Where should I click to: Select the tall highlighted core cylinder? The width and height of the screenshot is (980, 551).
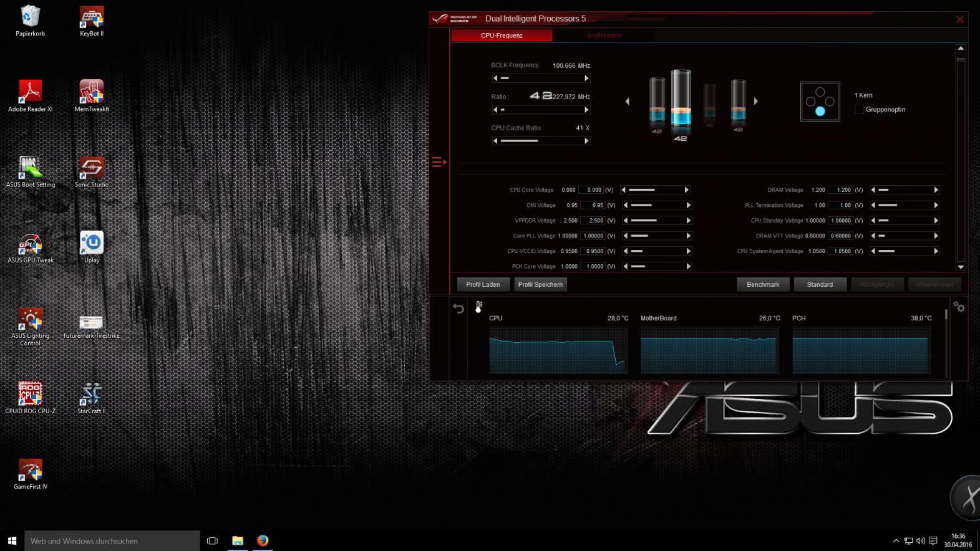(681, 100)
